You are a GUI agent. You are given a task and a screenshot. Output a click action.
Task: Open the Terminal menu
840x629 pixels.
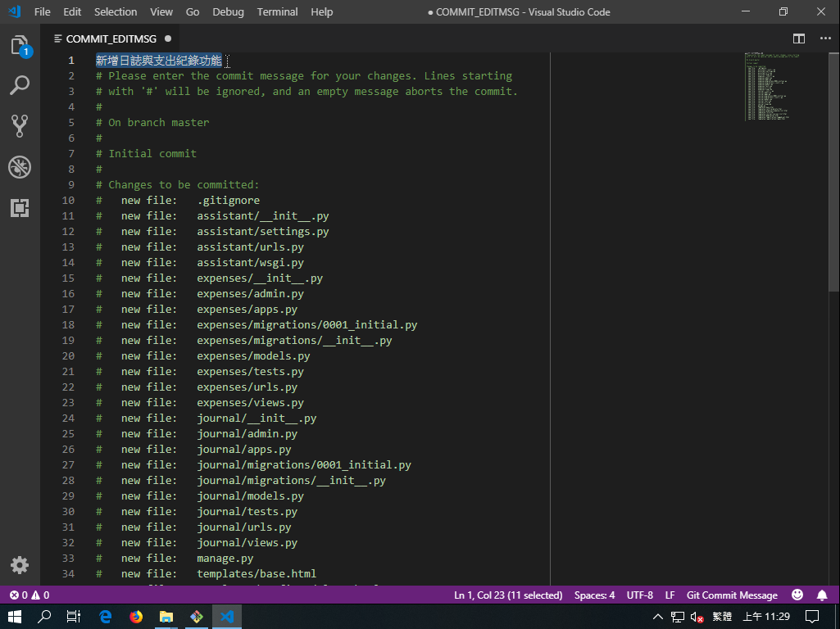coord(277,12)
